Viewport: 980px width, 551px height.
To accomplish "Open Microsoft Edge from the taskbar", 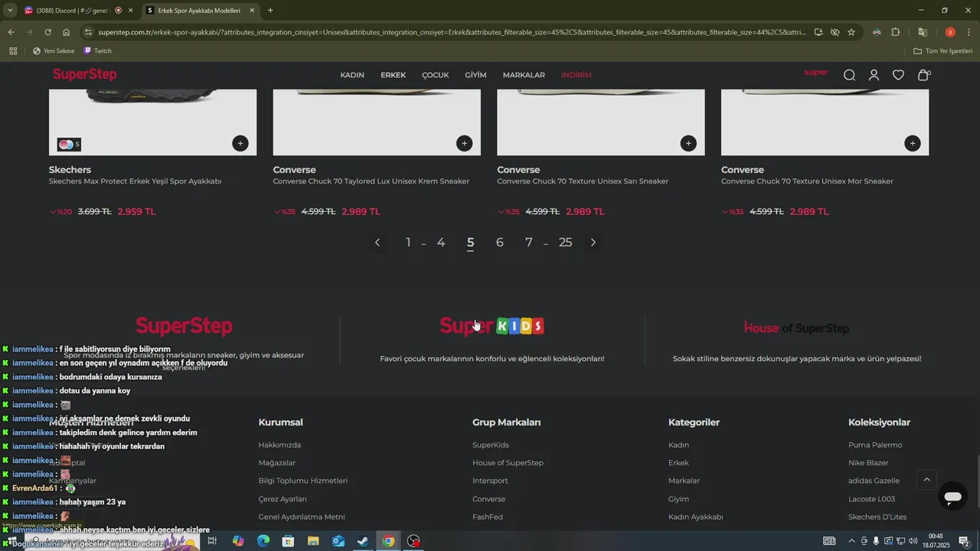I will 263,541.
